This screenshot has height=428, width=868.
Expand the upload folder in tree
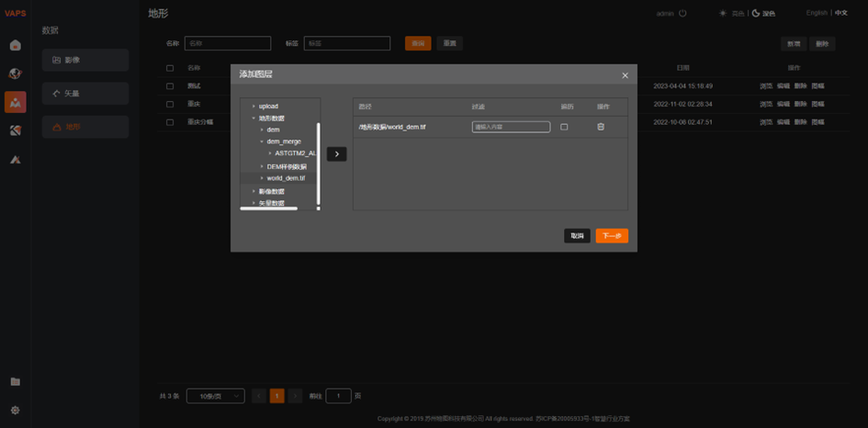click(x=254, y=107)
